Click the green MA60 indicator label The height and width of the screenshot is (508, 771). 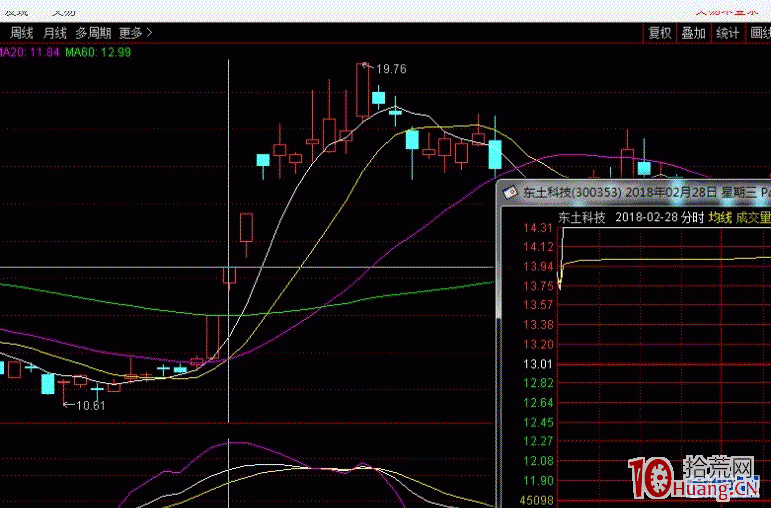point(98,51)
